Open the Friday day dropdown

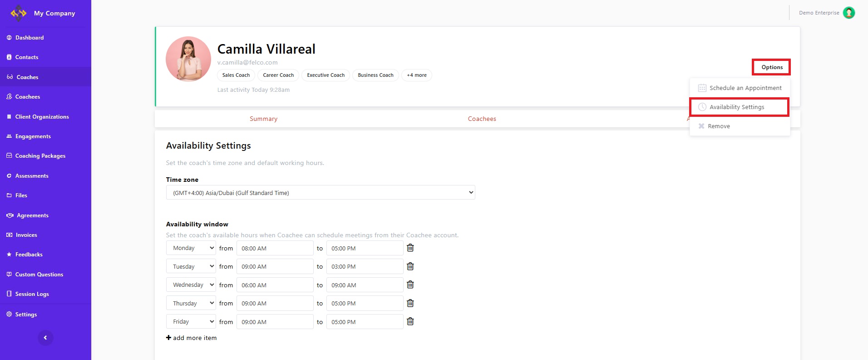pyautogui.click(x=191, y=322)
